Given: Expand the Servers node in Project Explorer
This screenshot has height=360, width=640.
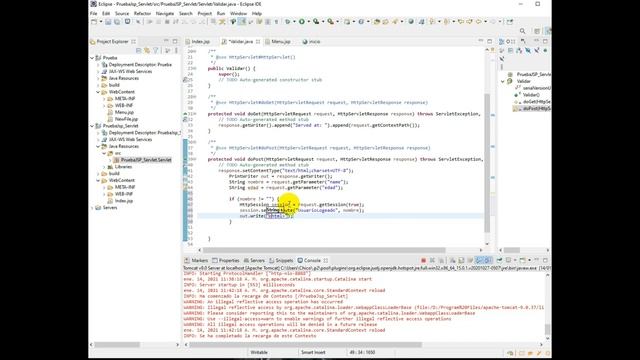Looking at the screenshot, I should [x=92, y=208].
